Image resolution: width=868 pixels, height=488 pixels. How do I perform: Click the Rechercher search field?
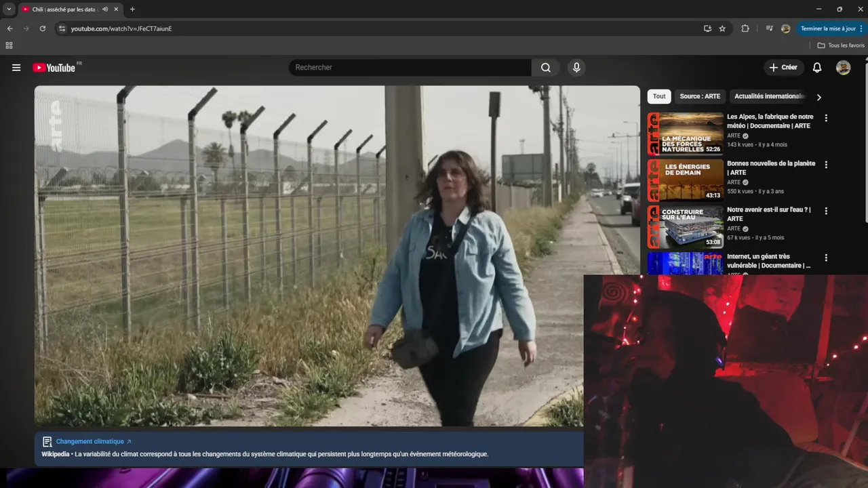(x=410, y=68)
